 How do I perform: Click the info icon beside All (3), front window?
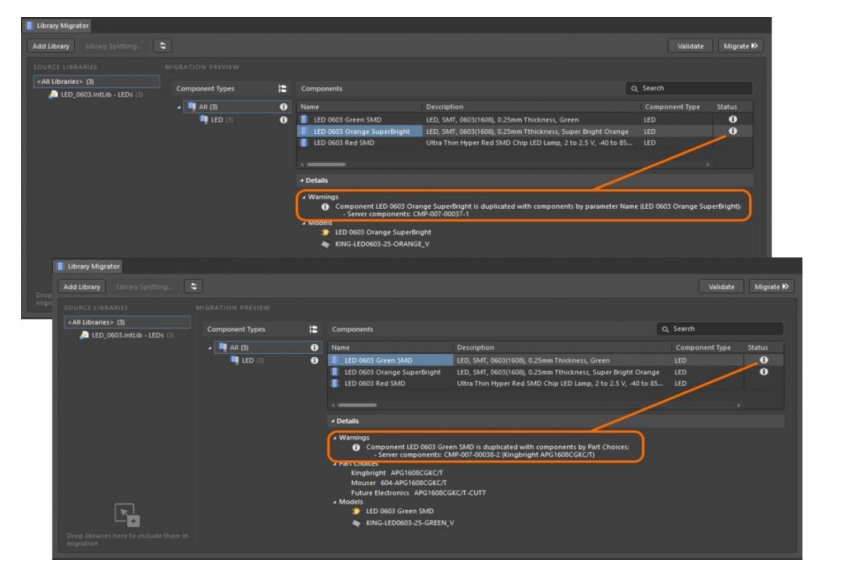[x=314, y=347]
